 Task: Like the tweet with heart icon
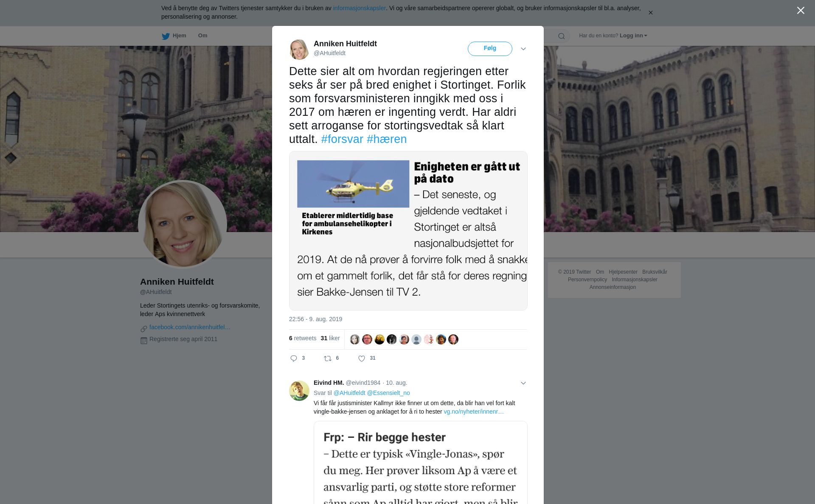click(362, 358)
